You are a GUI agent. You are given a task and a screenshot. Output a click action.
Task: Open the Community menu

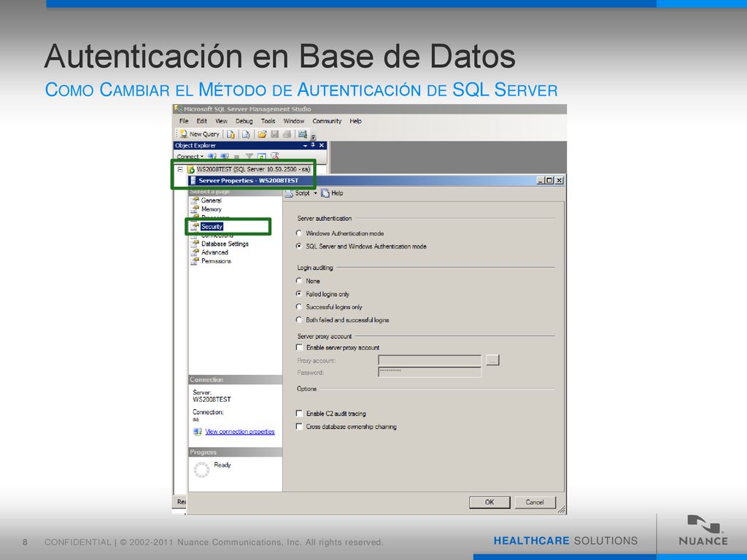(x=327, y=121)
